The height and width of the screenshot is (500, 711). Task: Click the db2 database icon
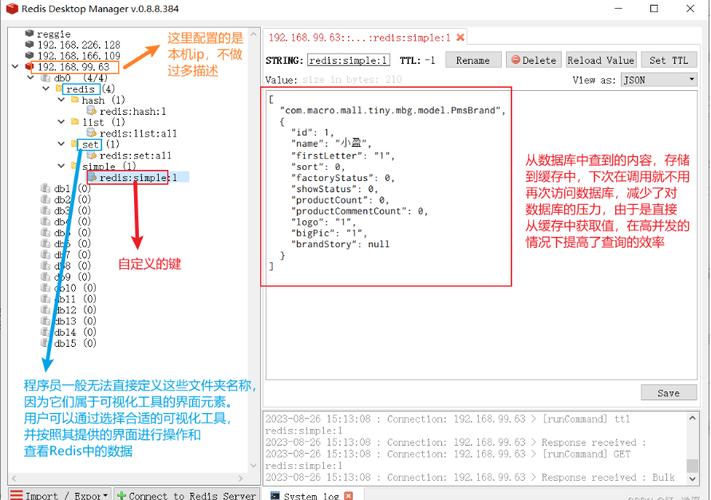(x=45, y=199)
